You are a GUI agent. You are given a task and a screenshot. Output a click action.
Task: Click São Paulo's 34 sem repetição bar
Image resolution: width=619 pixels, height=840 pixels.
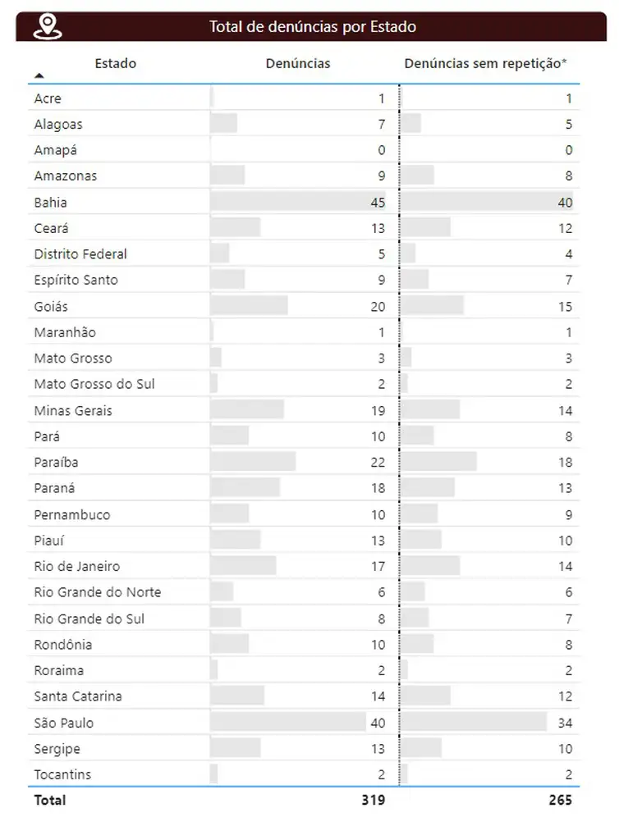click(475, 723)
